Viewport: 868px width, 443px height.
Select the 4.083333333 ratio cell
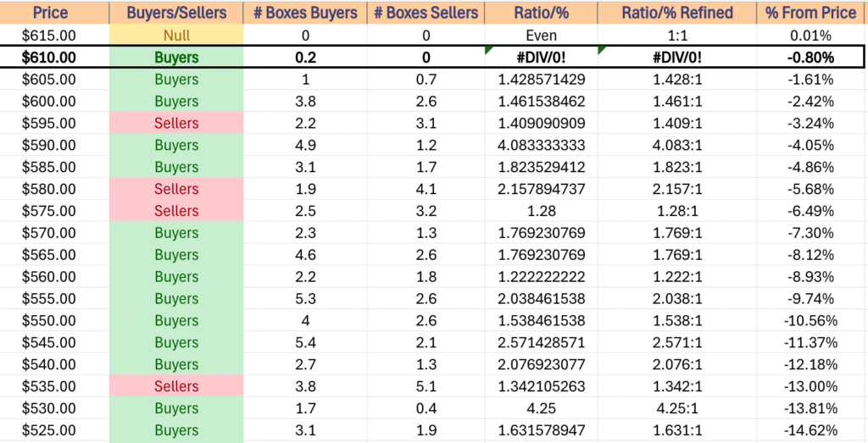coord(541,146)
